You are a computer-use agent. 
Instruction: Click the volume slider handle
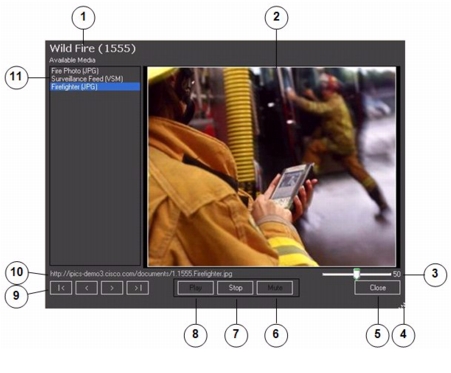[357, 274]
